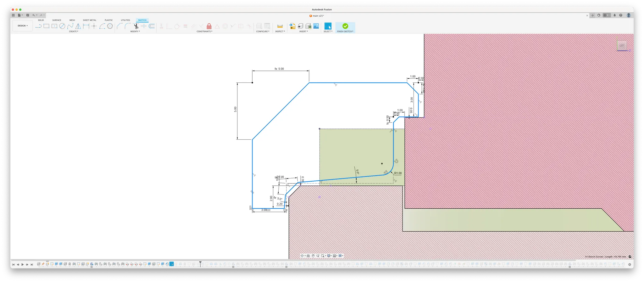Switch to the SHEET METAL tab
The width and height of the screenshot is (644, 282).
tap(90, 20)
